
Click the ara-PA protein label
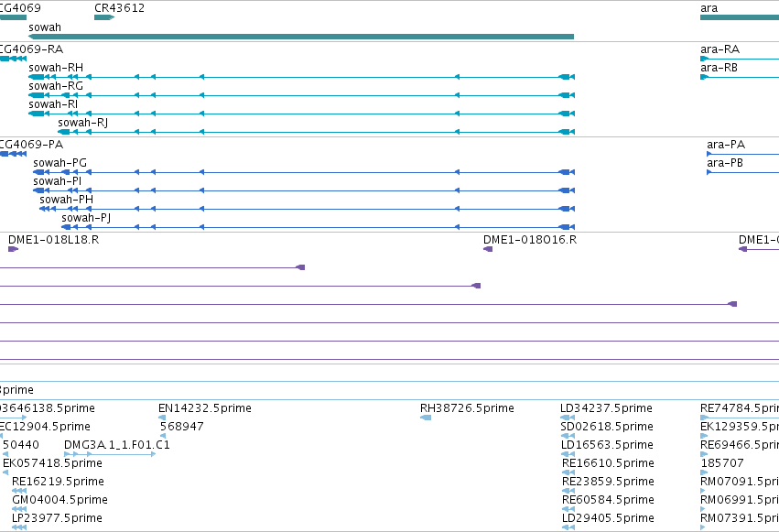pyautogui.click(x=726, y=145)
